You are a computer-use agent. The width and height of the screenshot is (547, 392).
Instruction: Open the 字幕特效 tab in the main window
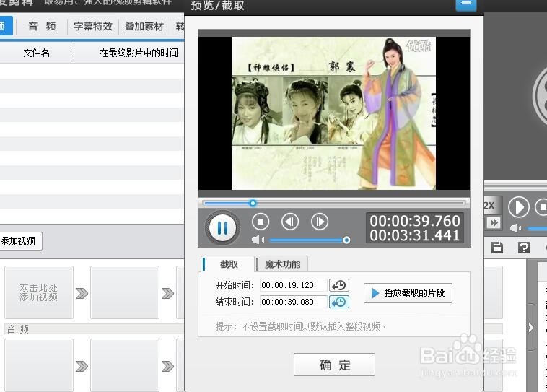point(93,26)
